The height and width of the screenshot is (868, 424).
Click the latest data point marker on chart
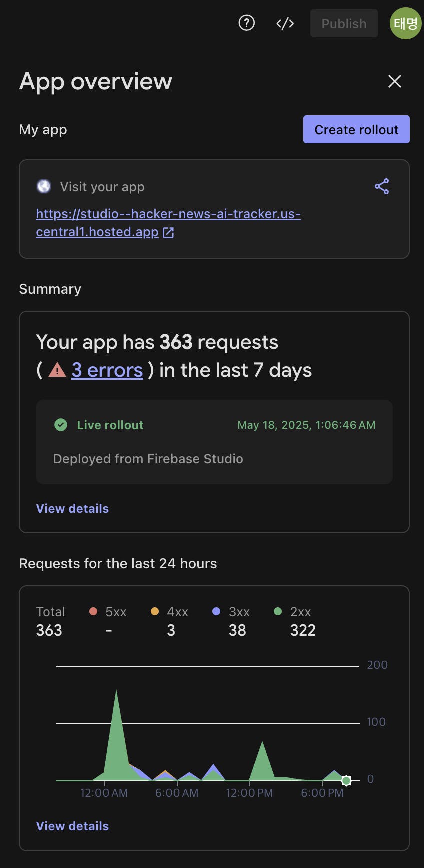tap(346, 780)
